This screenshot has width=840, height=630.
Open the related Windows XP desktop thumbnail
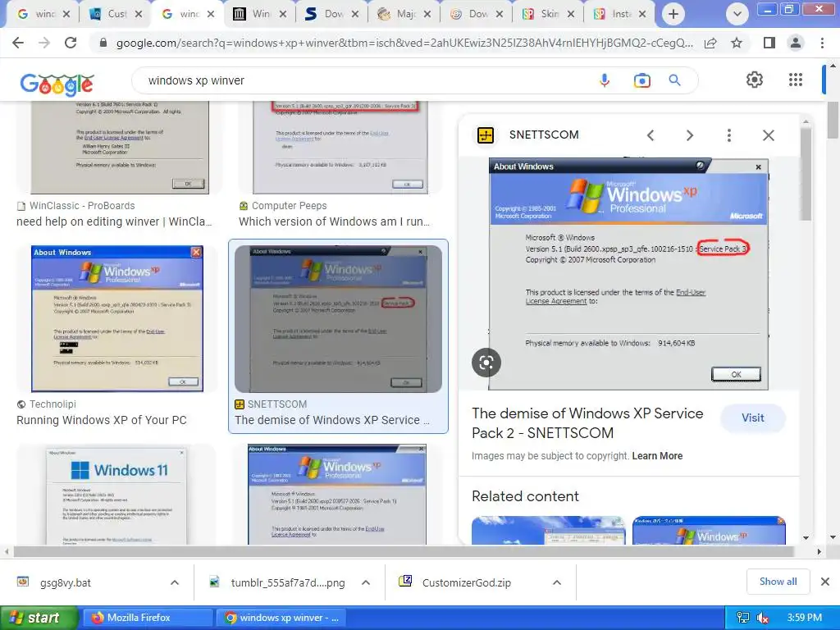[549, 531]
